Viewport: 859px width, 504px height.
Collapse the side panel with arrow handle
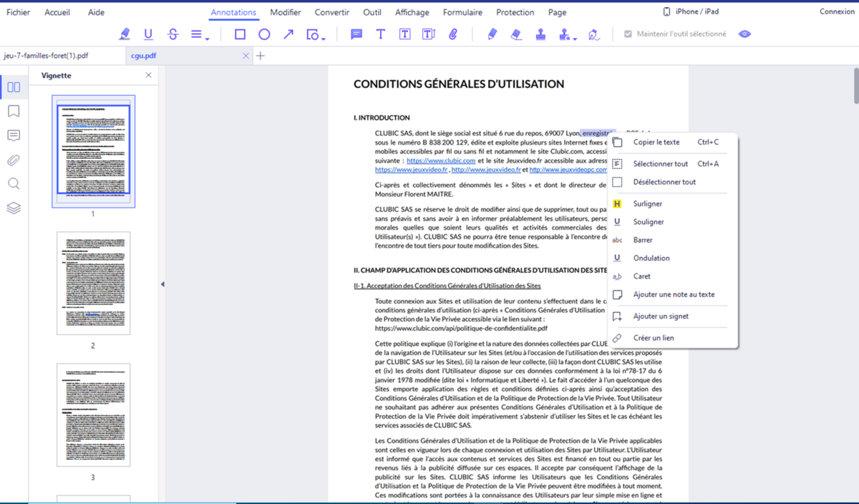point(162,285)
